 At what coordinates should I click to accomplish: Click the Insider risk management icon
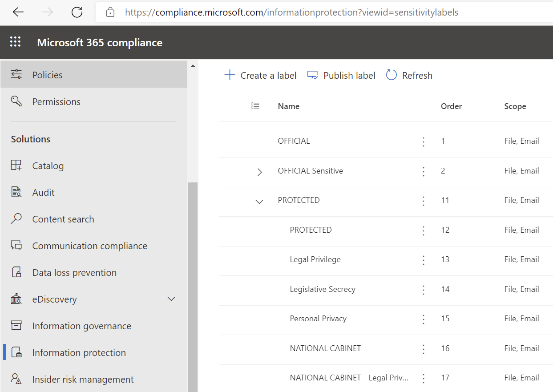(16, 379)
